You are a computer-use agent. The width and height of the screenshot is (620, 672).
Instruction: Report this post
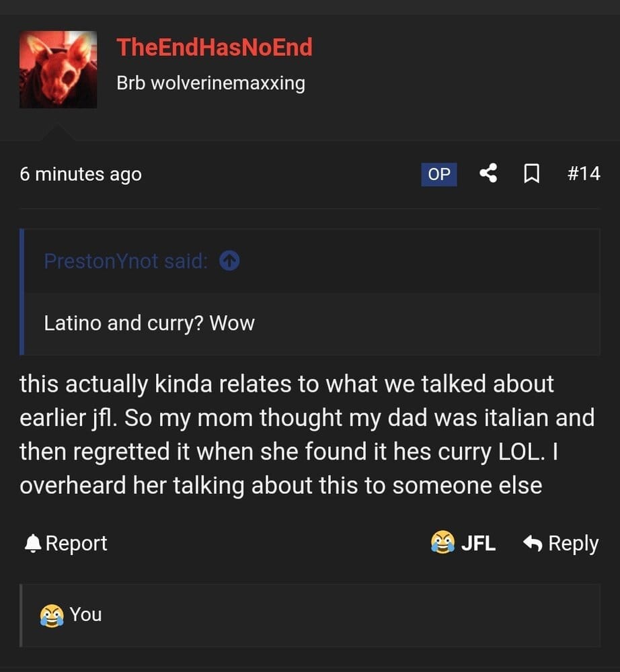point(66,544)
